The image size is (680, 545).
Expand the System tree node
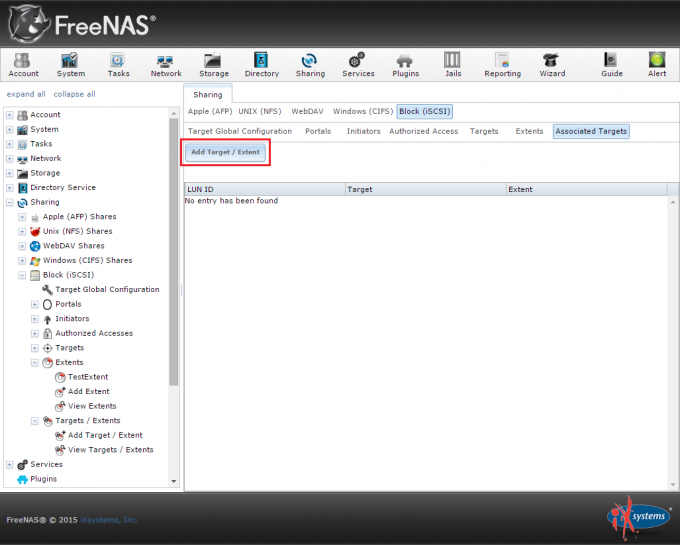10,130
